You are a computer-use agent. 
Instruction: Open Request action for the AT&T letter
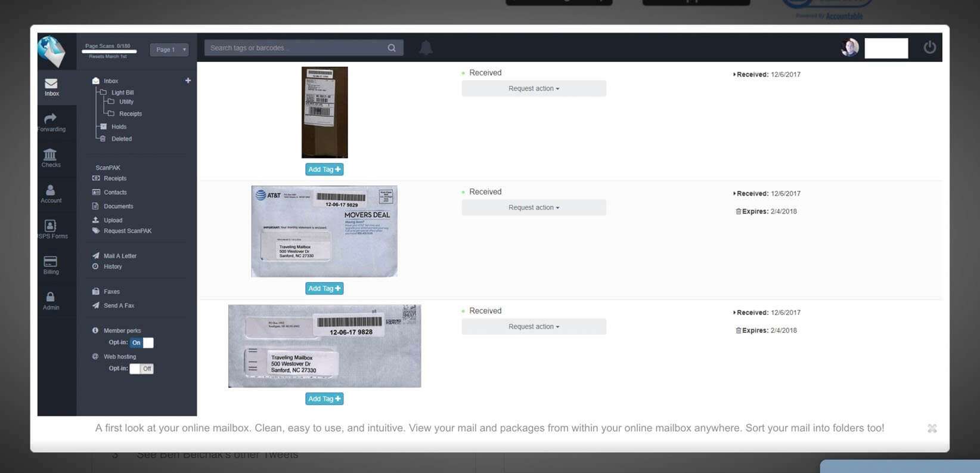tap(534, 208)
